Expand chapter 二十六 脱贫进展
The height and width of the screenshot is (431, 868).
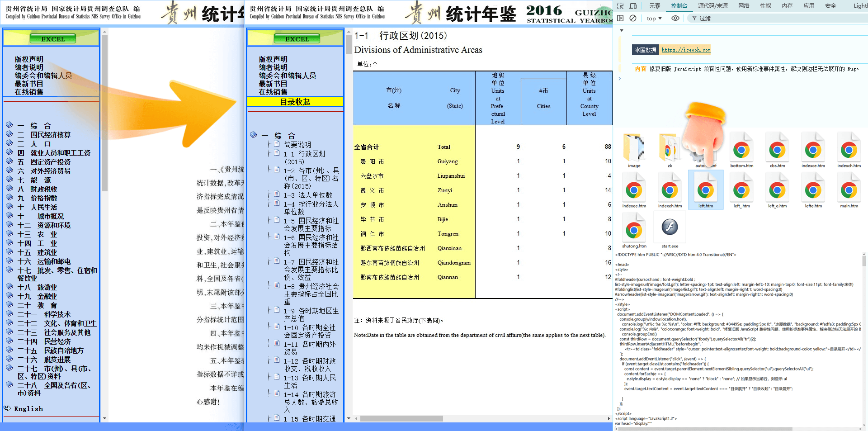(x=44, y=360)
